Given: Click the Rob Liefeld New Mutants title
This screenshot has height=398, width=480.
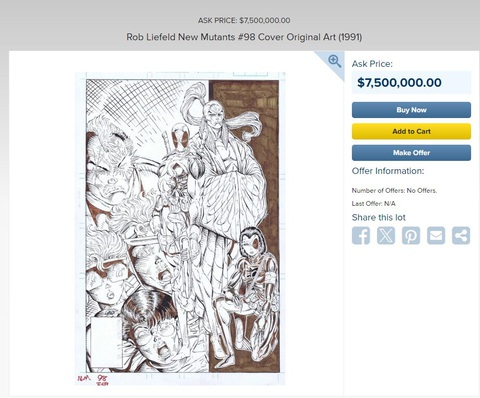Looking at the screenshot, I should pos(244,37).
